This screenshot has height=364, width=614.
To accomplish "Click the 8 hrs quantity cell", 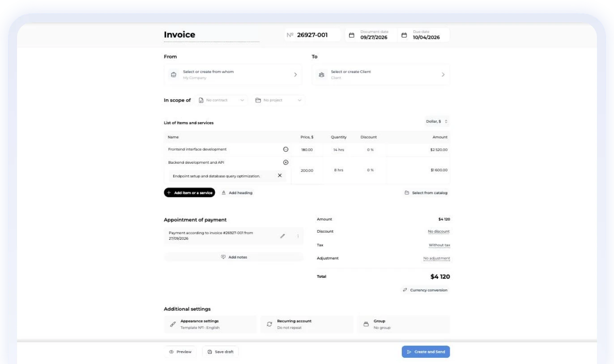I will tap(339, 170).
